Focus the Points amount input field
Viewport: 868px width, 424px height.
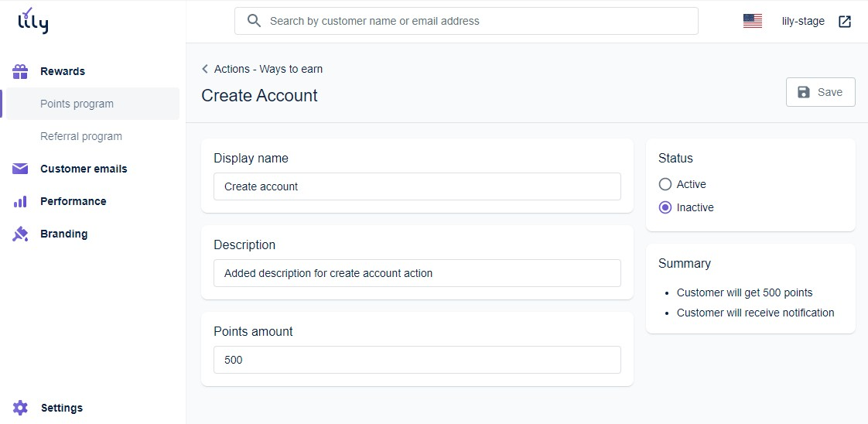[x=417, y=360]
